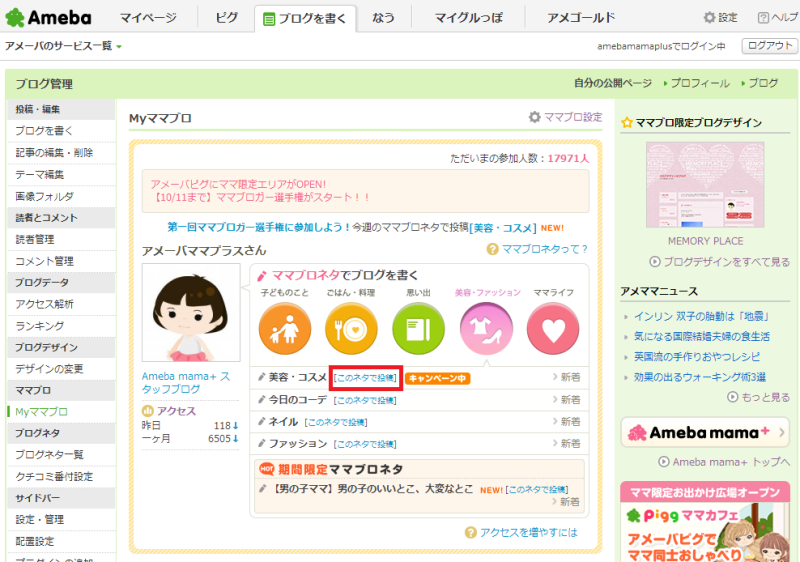Open news 気になる国際結婚夫婦の食生活
This screenshot has width=800, height=562.
(702, 337)
